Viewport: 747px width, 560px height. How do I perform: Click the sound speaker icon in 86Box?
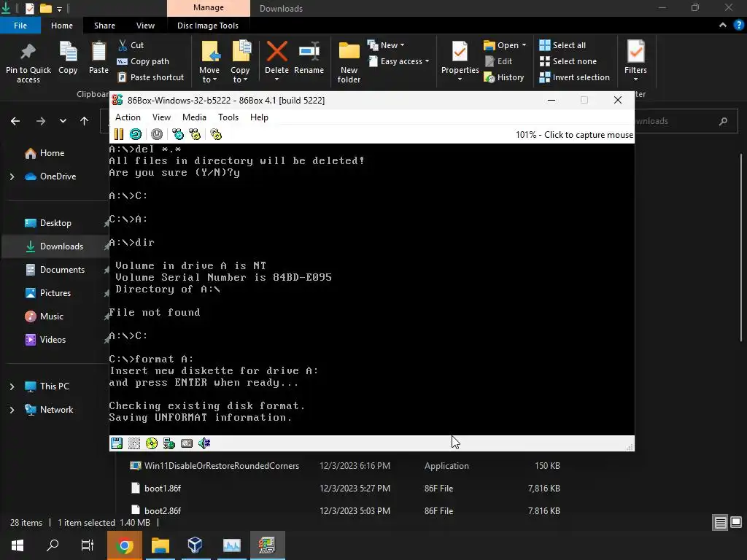point(204,443)
